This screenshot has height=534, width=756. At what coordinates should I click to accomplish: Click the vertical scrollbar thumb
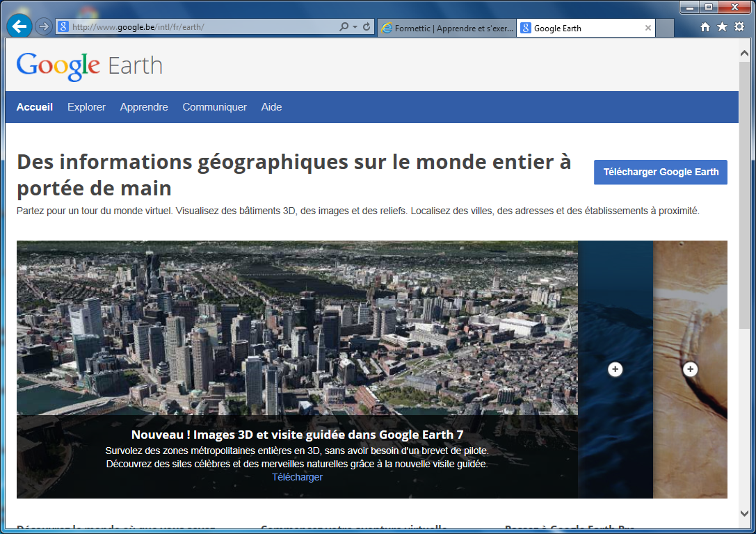tap(744, 195)
